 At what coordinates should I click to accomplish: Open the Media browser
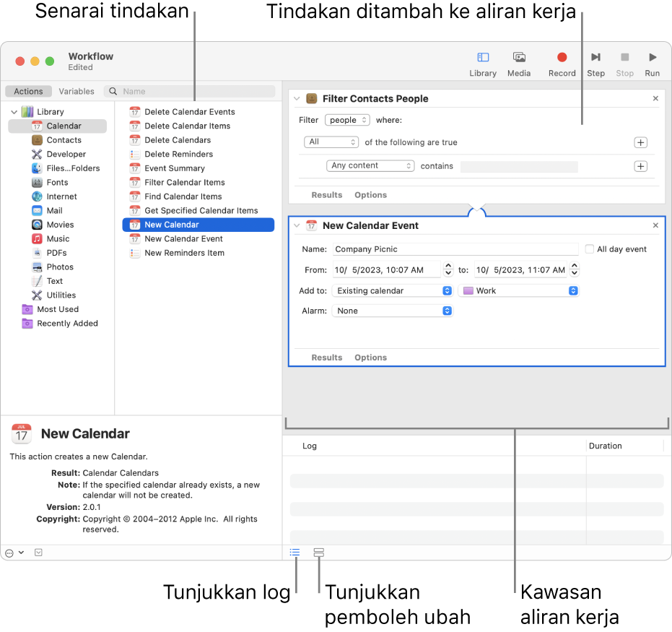click(x=518, y=64)
